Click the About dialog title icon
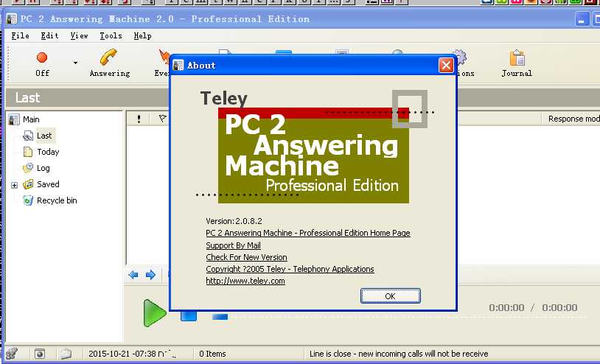This screenshot has height=364, width=600. [x=178, y=66]
